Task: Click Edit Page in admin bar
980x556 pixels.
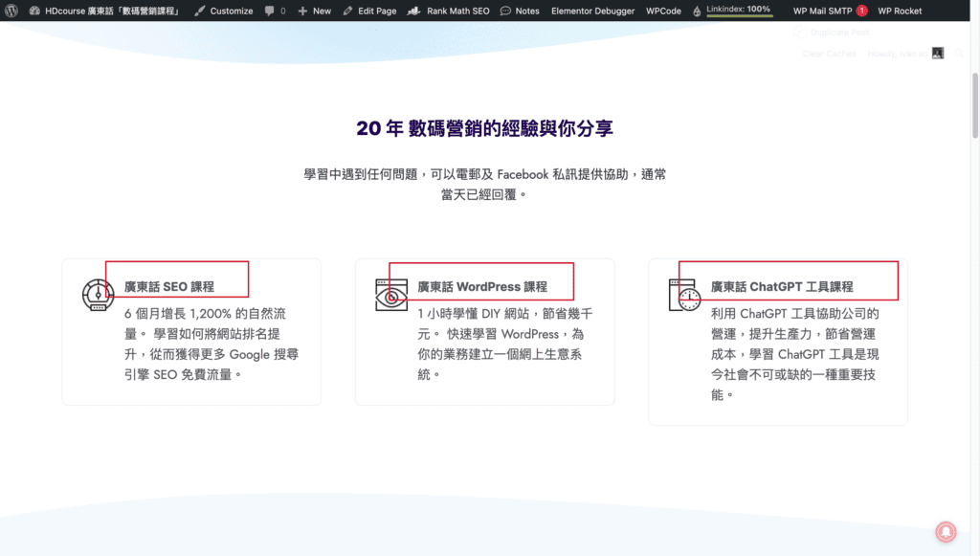Action: [369, 11]
